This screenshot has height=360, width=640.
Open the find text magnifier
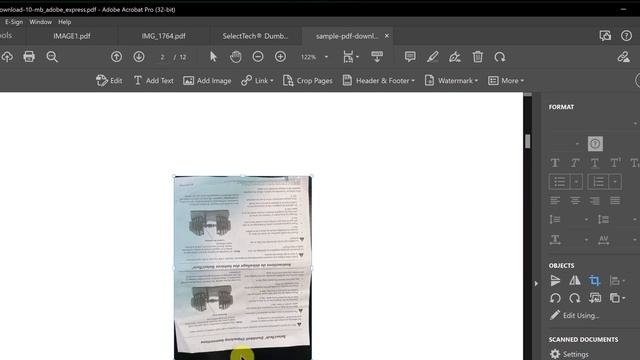pos(52,57)
